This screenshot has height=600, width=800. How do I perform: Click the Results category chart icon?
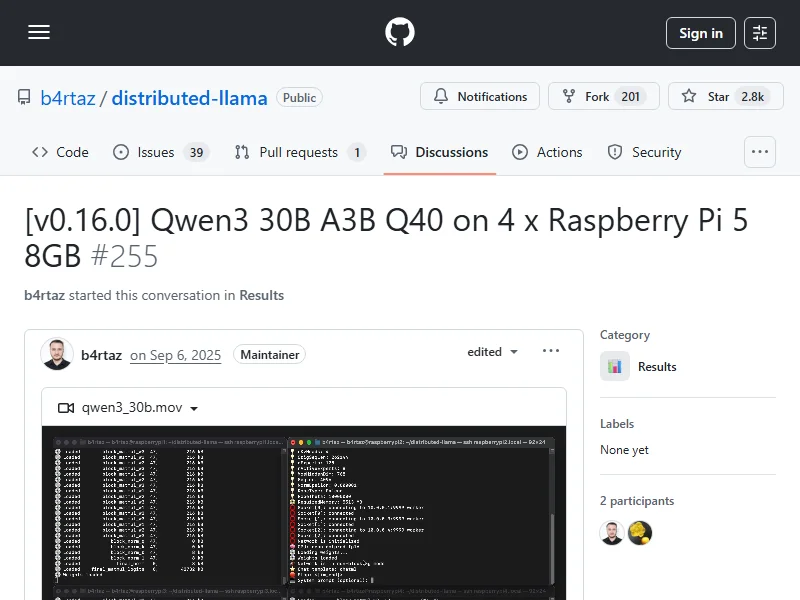pyautogui.click(x=615, y=367)
